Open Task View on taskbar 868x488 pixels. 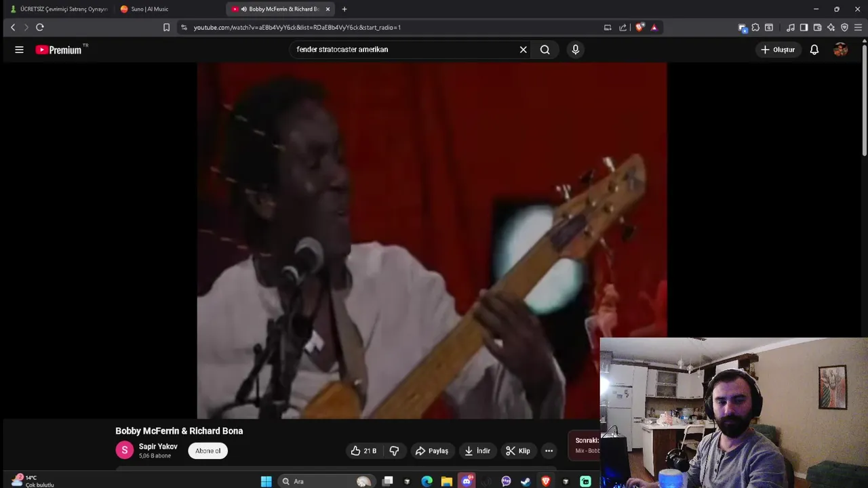[387, 481]
